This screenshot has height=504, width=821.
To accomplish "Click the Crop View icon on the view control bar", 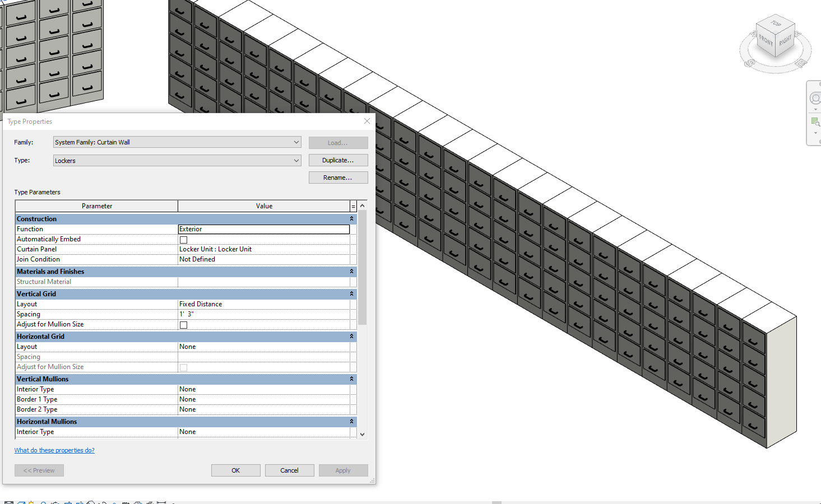I will (68, 501).
